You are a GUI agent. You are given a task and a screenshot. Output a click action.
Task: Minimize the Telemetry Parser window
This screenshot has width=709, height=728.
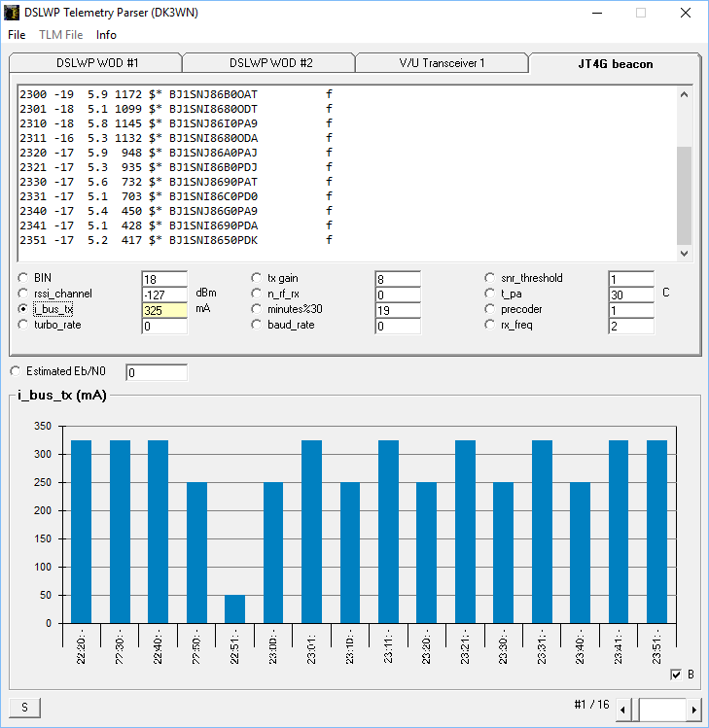tap(597, 13)
